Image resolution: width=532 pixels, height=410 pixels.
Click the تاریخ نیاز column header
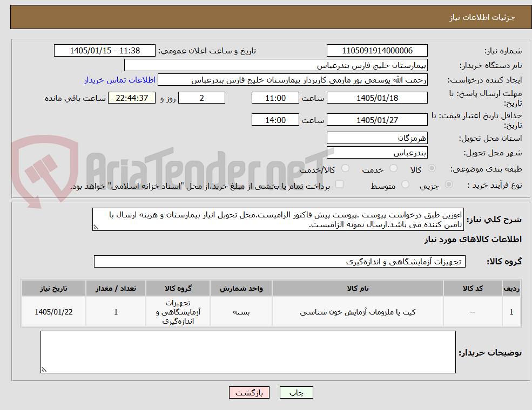(x=53, y=289)
